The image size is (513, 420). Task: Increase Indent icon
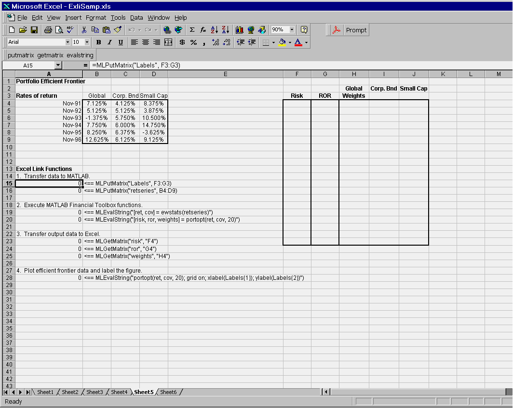point(252,42)
